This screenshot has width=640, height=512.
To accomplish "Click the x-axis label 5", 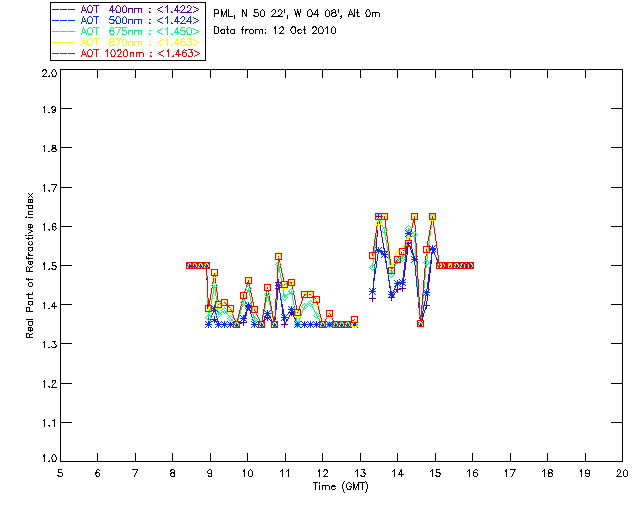I will [x=60, y=473].
